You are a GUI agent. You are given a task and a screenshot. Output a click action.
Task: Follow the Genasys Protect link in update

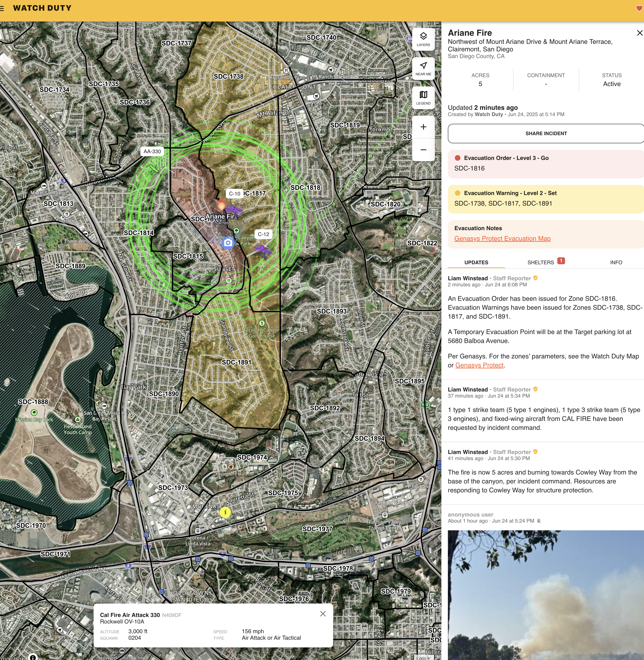coord(479,366)
